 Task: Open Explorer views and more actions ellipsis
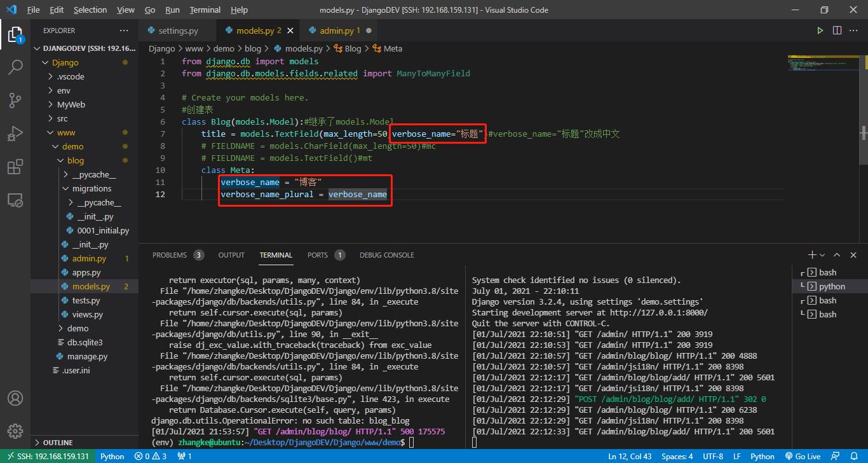point(123,31)
